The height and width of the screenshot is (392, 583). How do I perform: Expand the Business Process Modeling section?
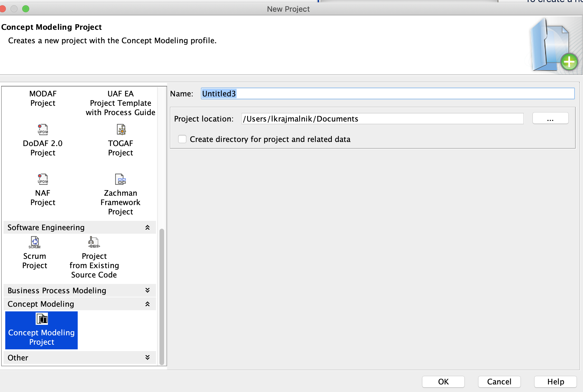tap(148, 290)
